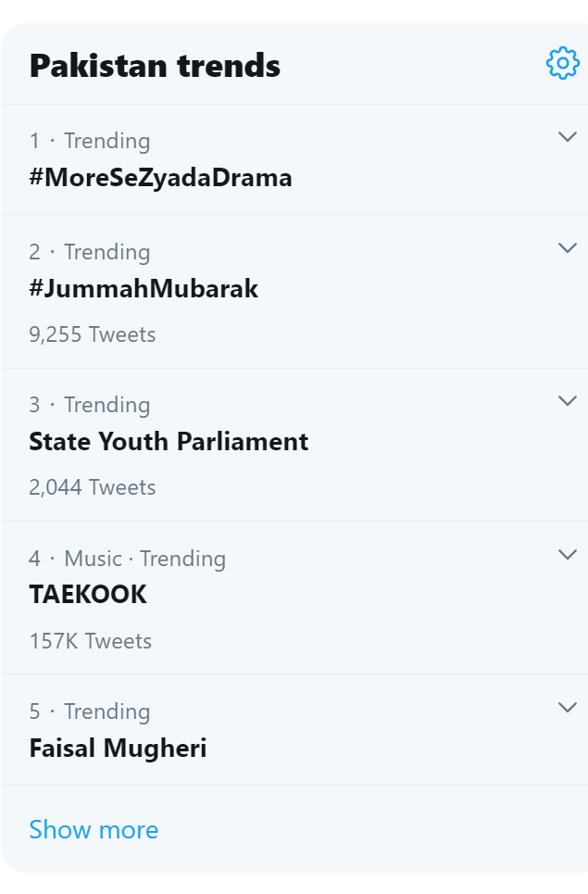The height and width of the screenshot is (894, 588).
Task: Click the '5 · Trending' label
Action: 90,711
